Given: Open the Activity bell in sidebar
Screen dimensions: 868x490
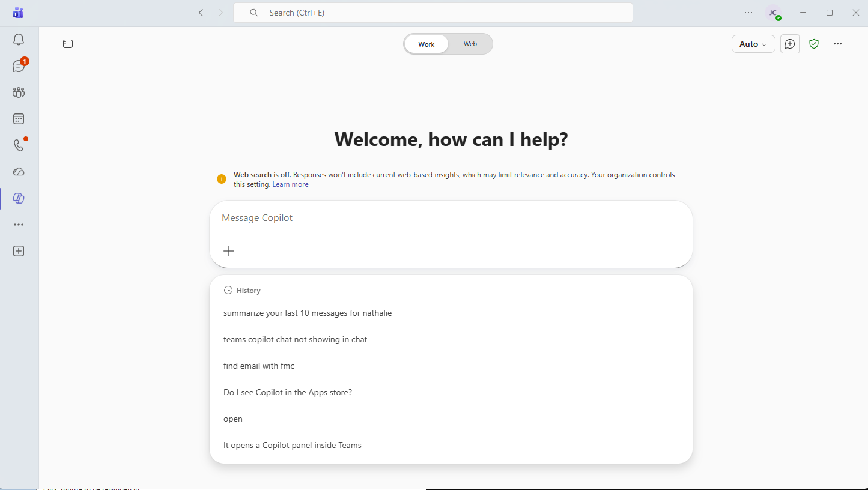Looking at the screenshot, I should 19,40.
